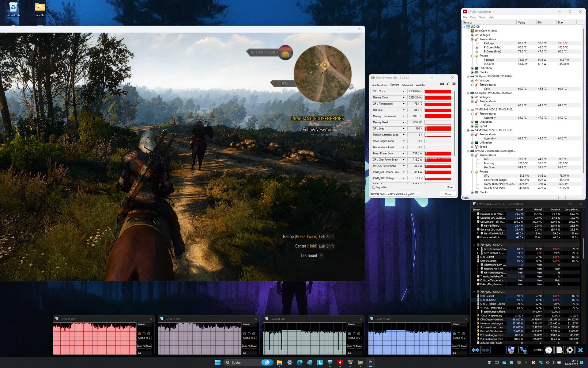588x368 pixels.
Task: Click HWiNFO log file sheet icon
Action: coord(559,350)
